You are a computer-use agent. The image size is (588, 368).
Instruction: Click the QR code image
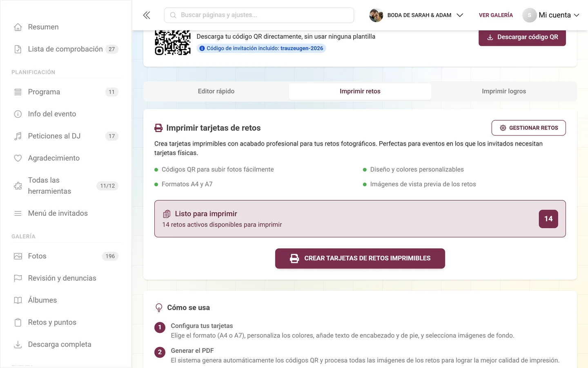pos(173,42)
